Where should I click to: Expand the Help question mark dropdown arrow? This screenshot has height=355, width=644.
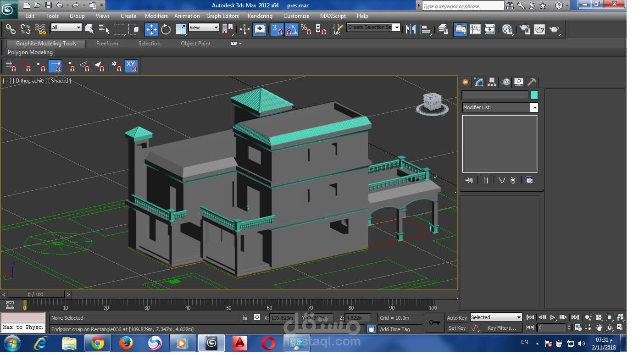click(x=567, y=6)
